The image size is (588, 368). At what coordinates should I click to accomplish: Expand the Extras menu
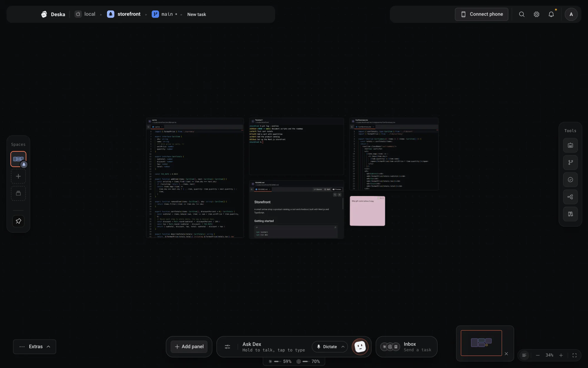34,347
